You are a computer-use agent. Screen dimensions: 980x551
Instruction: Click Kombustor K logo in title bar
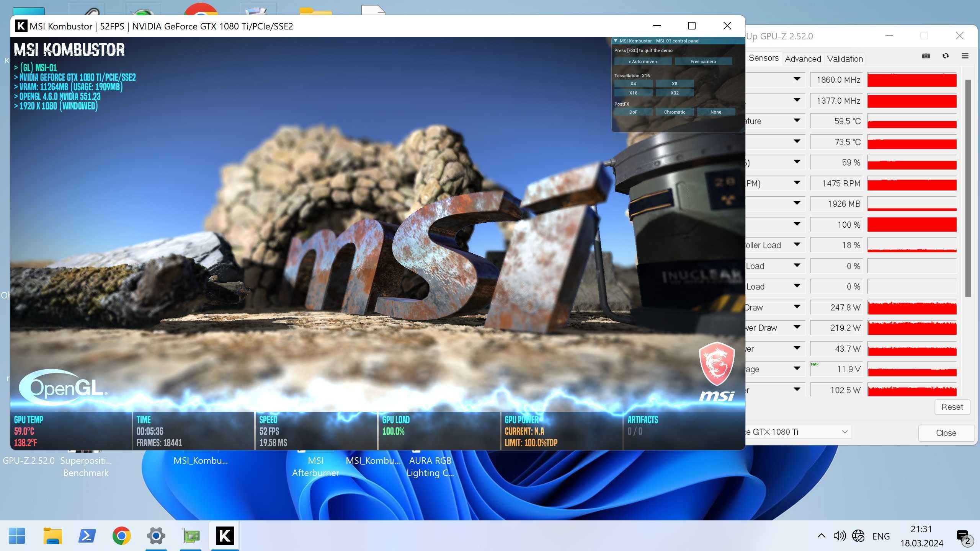[x=21, y=26]
